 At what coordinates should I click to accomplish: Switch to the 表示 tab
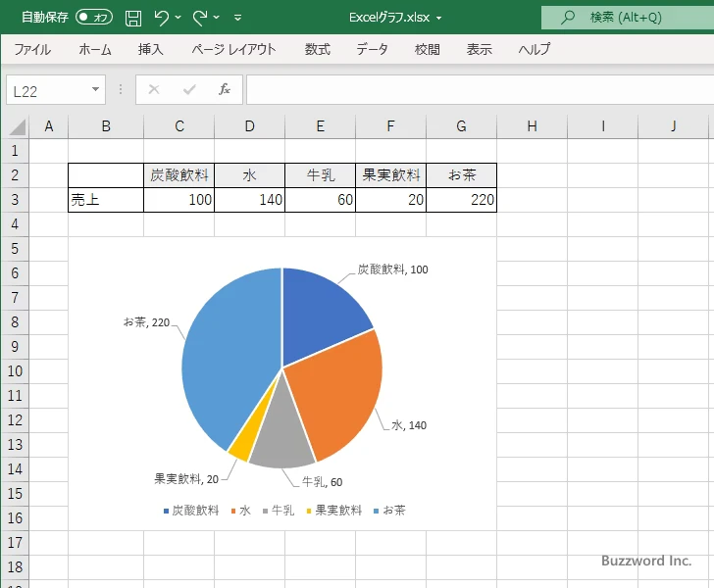[479, 49]
